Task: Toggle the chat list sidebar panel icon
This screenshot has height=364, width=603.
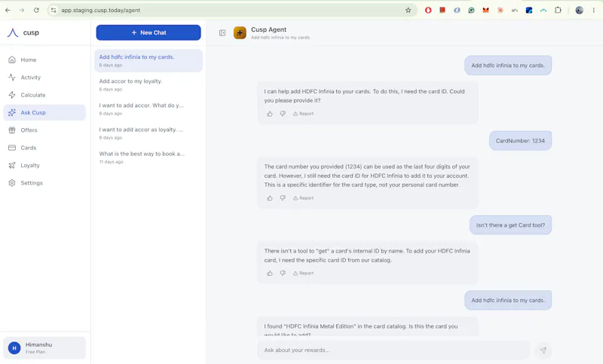Action: point(222,32)
